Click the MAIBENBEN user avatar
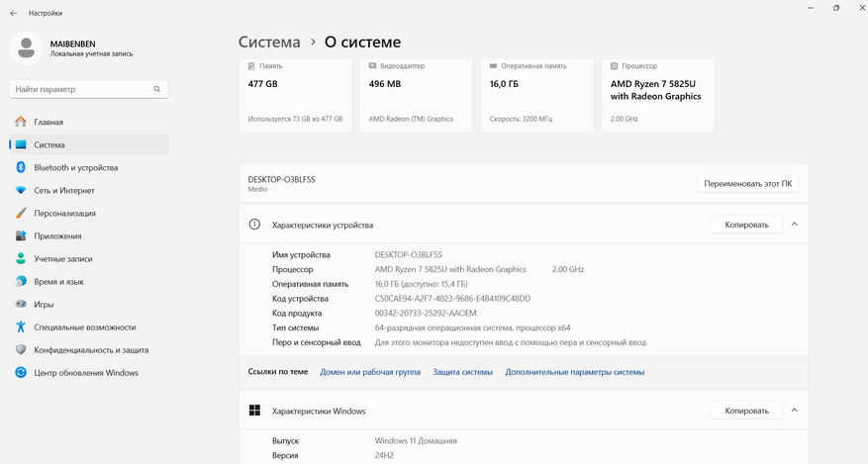Screen dimensions: 868x464 point(28,47)
